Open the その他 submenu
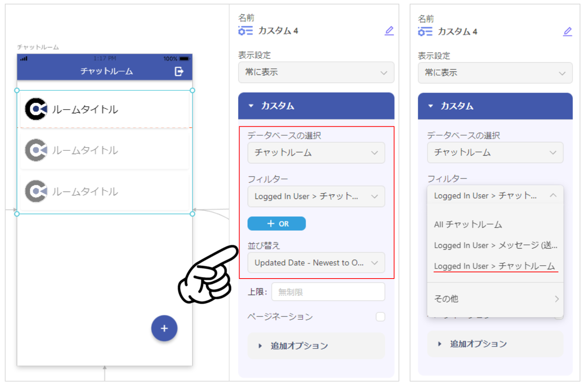This screenshot has width=588, height=386. (x=495, y=299)
